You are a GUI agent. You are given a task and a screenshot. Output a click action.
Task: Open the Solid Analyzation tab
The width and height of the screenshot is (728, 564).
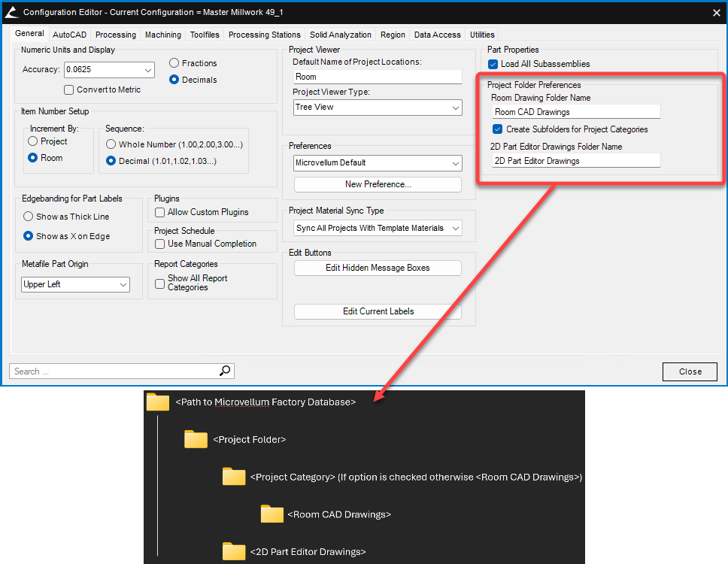coord(341,35)
